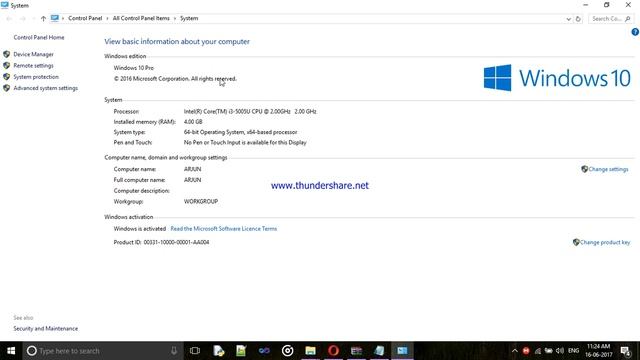Open Task View on the taskbar

click(x=195, y=351)
